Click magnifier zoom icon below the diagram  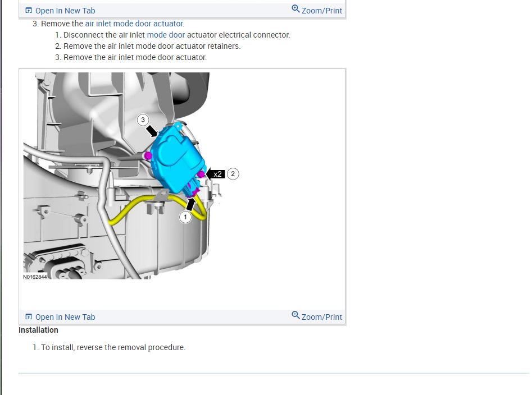[295, 315]
